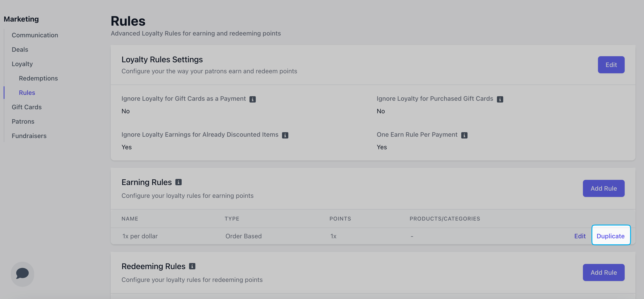Add a new Redeeming Rule
Image resolution: width=644 pixels, height=299 pixels.
pos(603,272)
